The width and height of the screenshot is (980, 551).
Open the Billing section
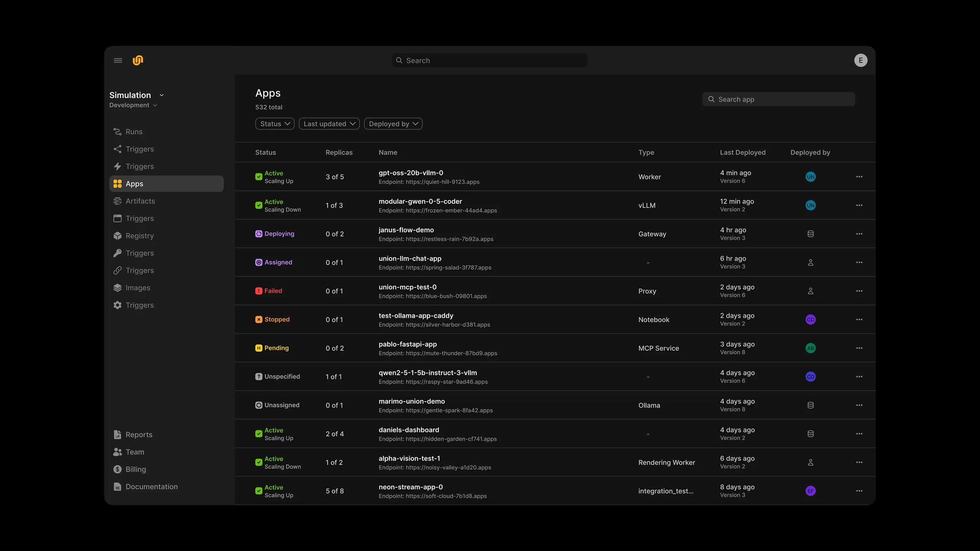[135, 469]
